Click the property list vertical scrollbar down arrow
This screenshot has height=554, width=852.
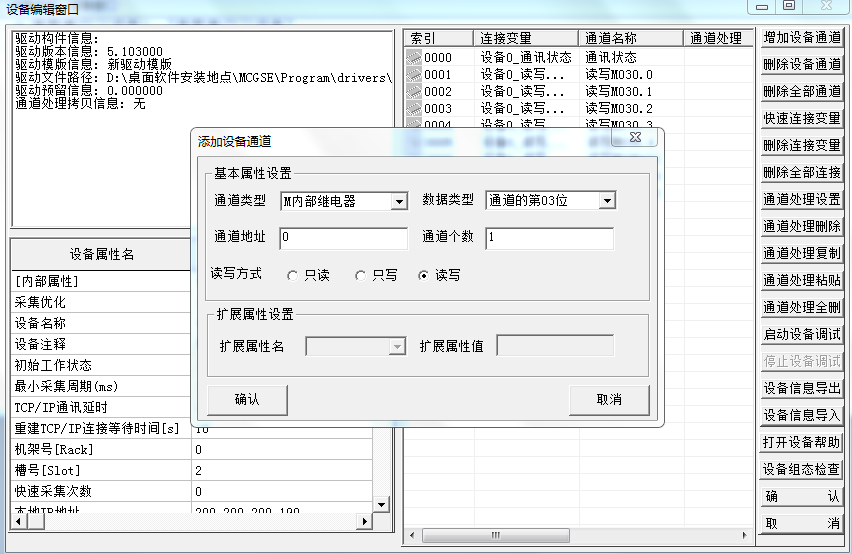point(381,505)
